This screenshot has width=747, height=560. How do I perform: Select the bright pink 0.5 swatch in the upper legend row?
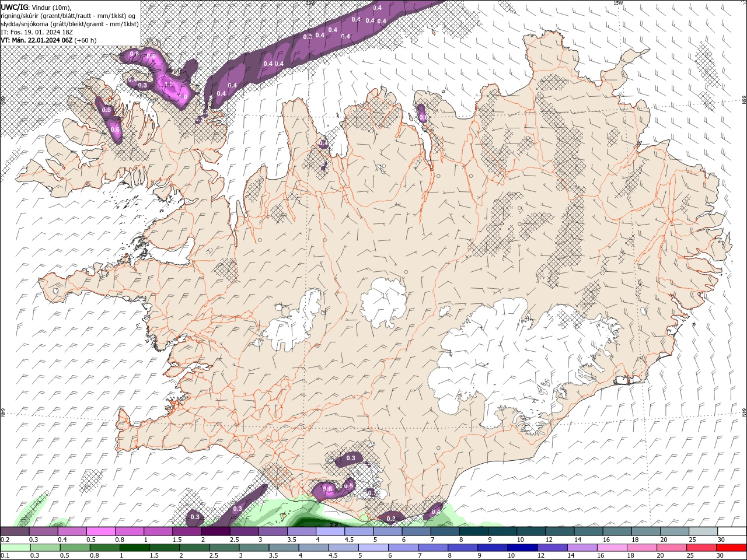click(100, 531)
